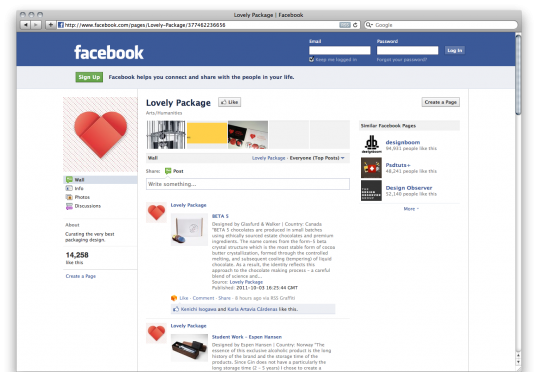Like the Lovely Package page
The height and width of the screenshot is (372, 538).
click(x=230, y=102)
